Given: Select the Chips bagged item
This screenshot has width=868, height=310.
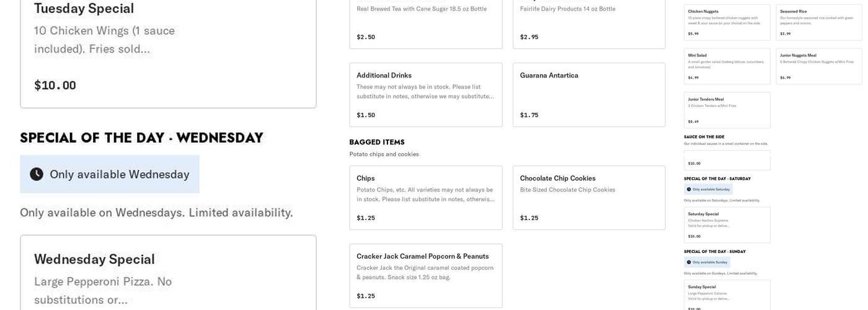Looking at the screenshot, I should point(425,198).
